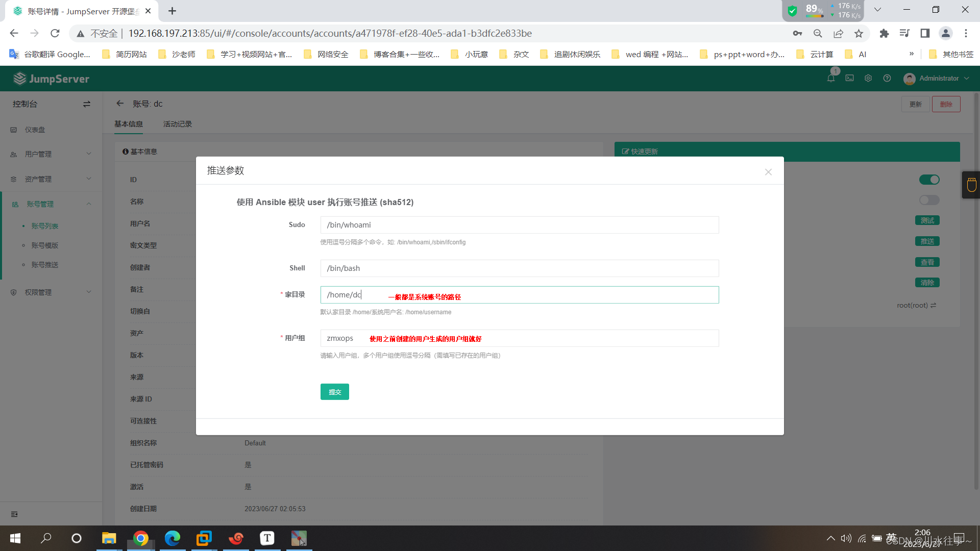Close the 推送参数 dialog
980x551 pixels.
(x=768, y=172)
